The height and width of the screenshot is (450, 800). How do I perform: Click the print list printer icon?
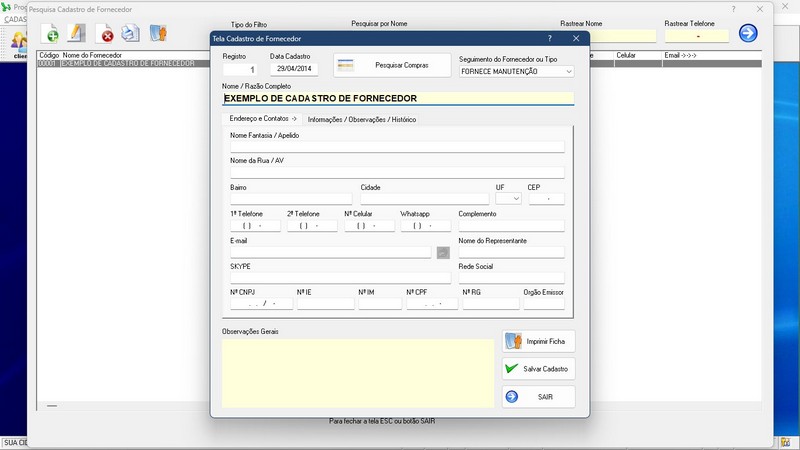131,34
